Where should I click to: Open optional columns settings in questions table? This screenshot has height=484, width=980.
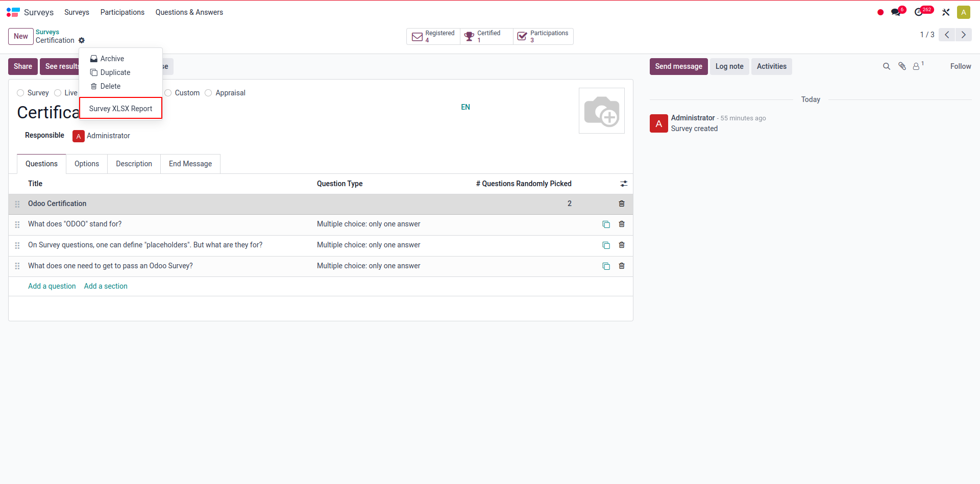pos(624,184)
